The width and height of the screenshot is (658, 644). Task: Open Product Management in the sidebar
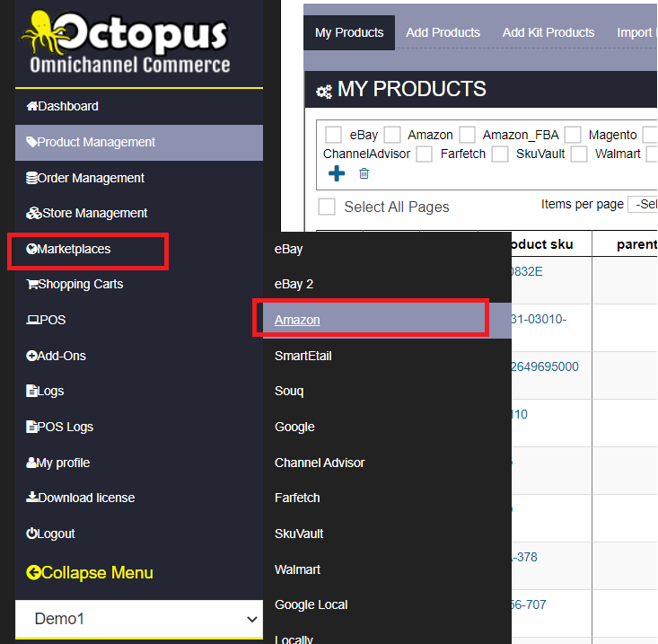point(139,142)
